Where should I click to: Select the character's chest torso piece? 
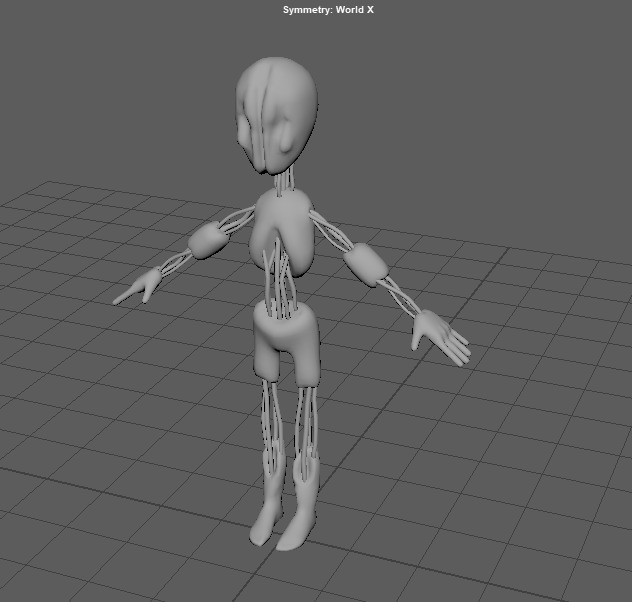click(x=282, y=233)
